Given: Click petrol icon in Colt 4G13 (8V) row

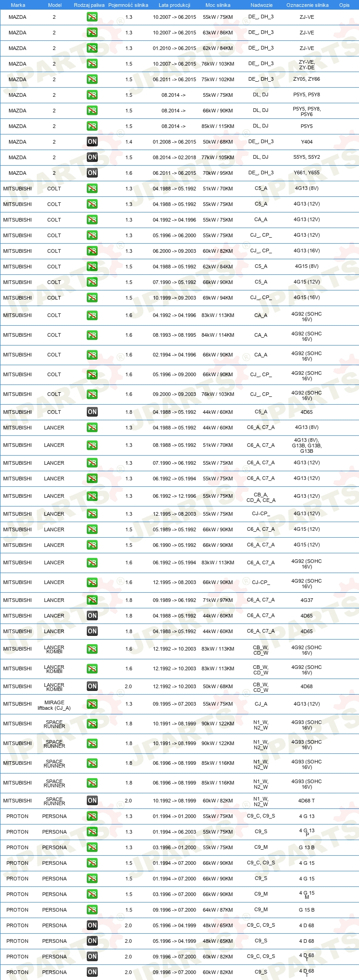Looking at the screenshot, I should point(92,189).
